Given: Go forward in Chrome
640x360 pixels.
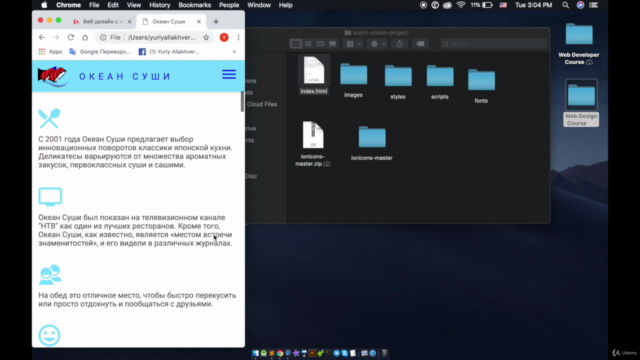Looking at the screenshot, I should click(x=56, y=38).
